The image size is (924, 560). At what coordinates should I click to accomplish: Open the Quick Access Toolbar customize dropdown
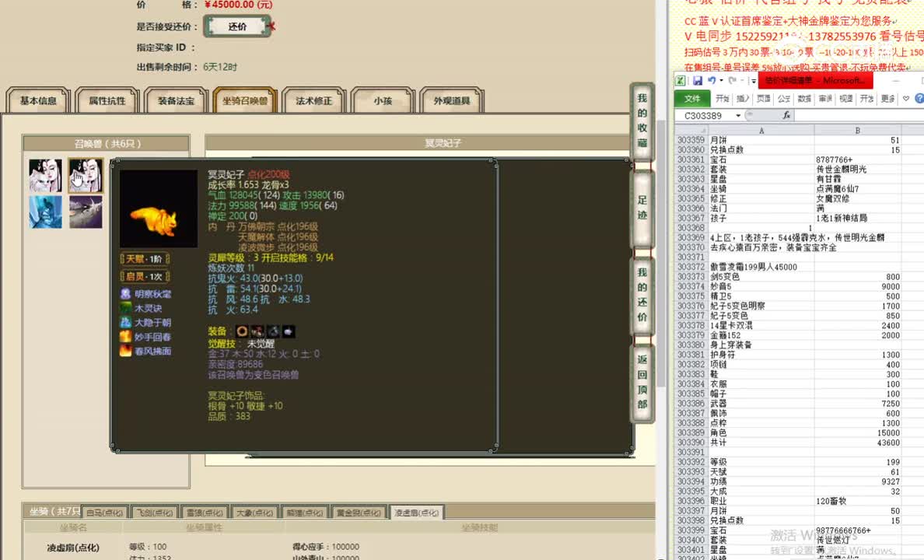[753, 81]
